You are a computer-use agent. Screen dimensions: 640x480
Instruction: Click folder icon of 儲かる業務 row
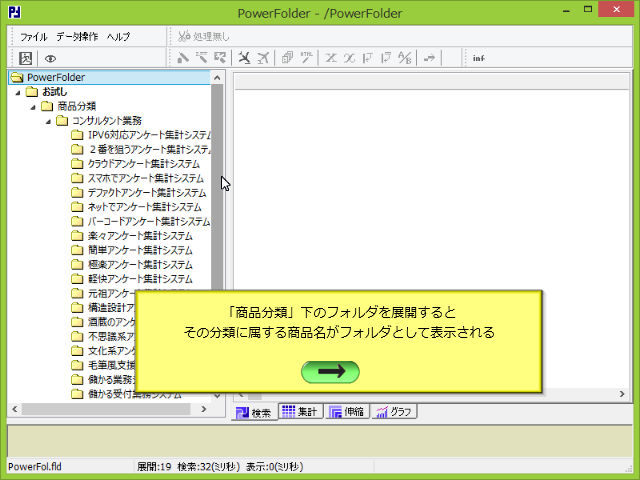tap(77, 380)
